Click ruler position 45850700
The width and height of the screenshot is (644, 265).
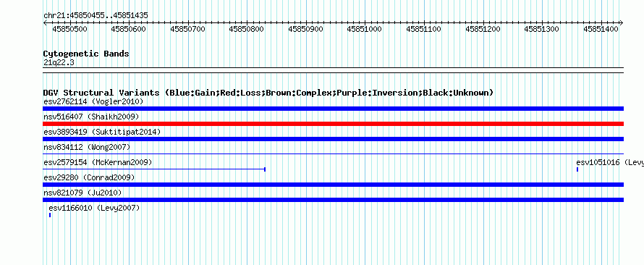(187, 29)
